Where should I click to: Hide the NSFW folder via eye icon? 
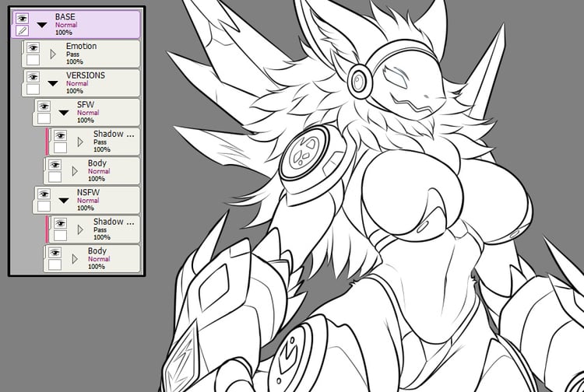point(44,194)
